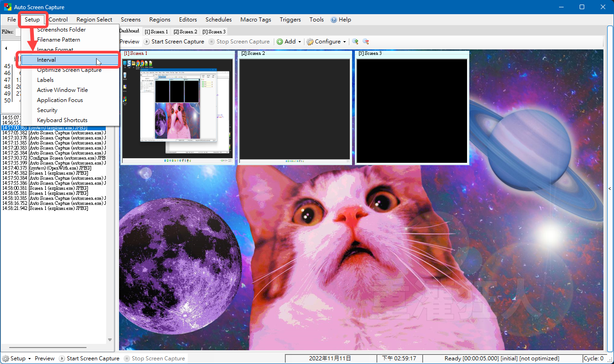The height and width of the screenshot is (364, 614).
Task: Open the Schedules menu
Action: tap(218, 20)
